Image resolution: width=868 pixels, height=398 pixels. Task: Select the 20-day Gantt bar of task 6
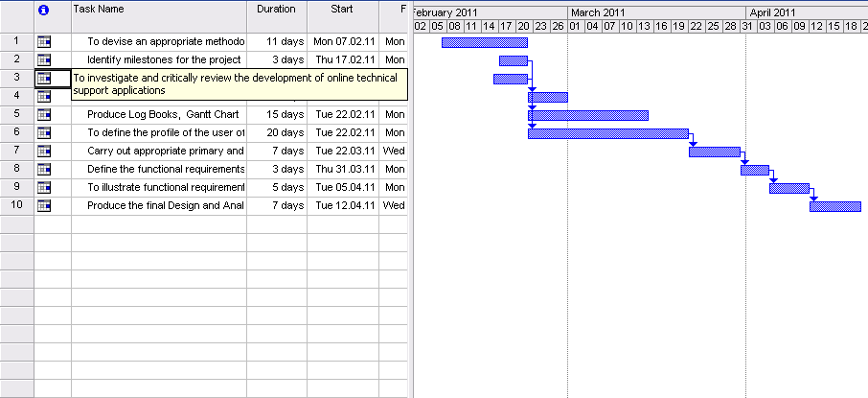[x=607, y=133]
